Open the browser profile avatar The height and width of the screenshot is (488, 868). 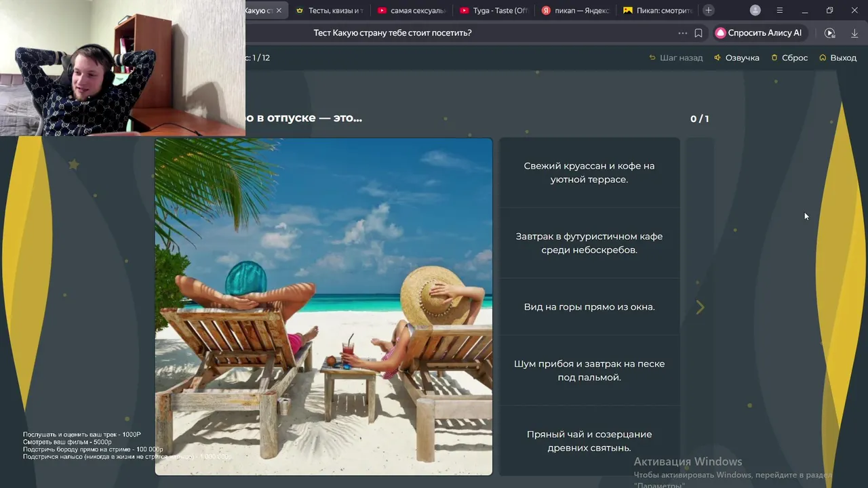755,10
